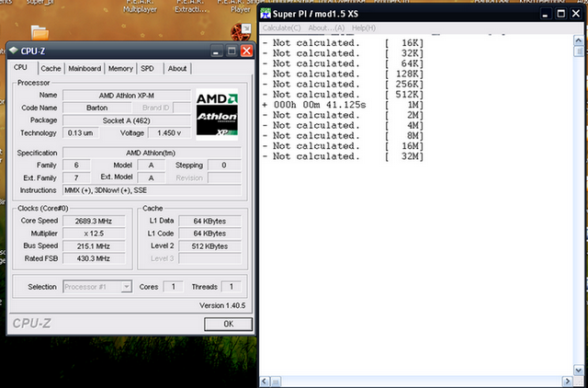Open the desktop folder icon above CPU-Z
Screen dimensions: 588x388
40,33
